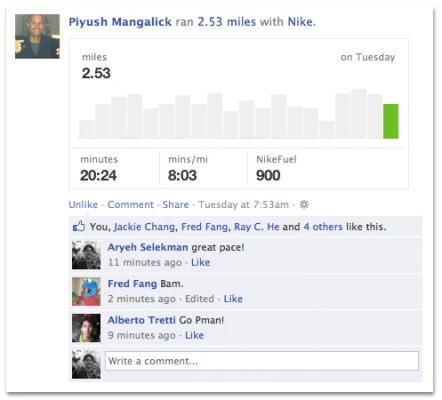442x400 pixels.
Task: View the Edited history on Fred's comment
Action: click(199, 299)
